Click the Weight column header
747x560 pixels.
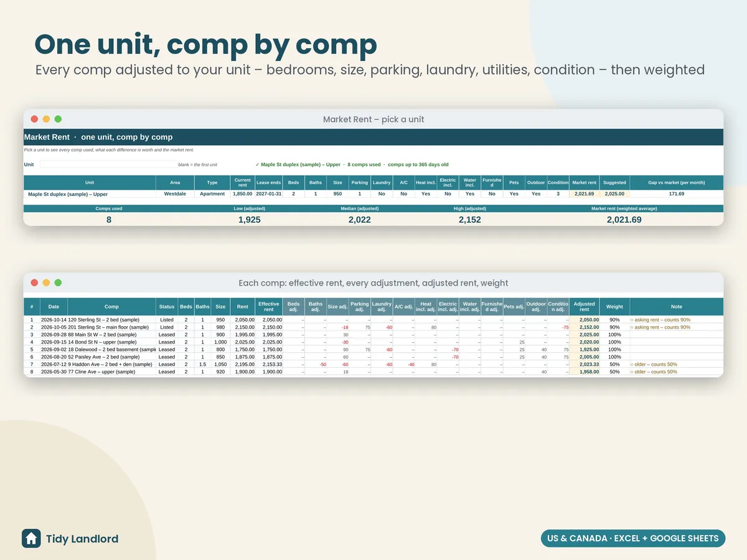[x=614, y=306]
